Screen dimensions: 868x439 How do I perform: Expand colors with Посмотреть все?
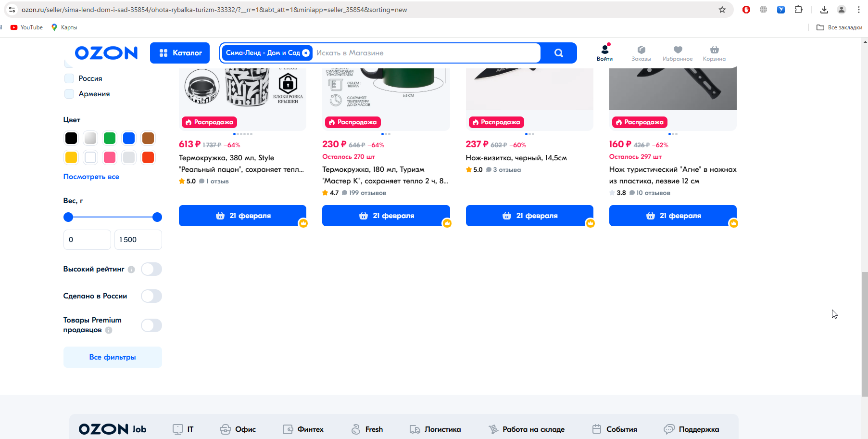pos(91,177)
